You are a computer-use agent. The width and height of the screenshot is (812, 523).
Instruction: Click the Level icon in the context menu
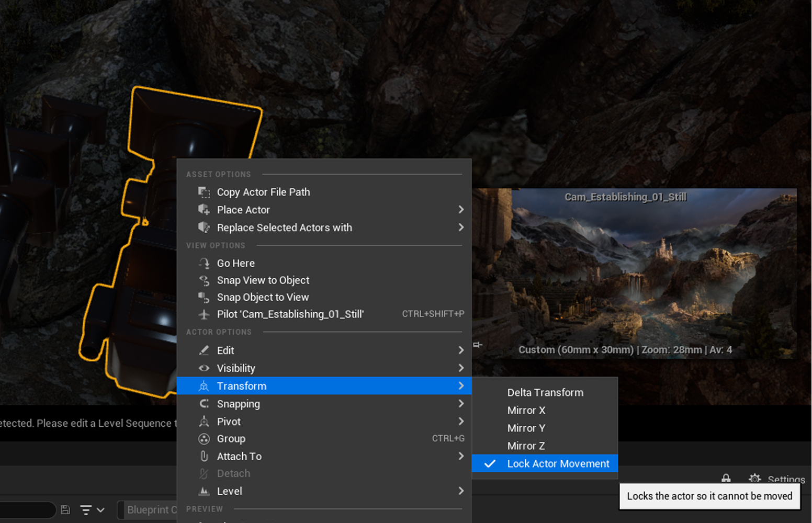tap(204, 491)
